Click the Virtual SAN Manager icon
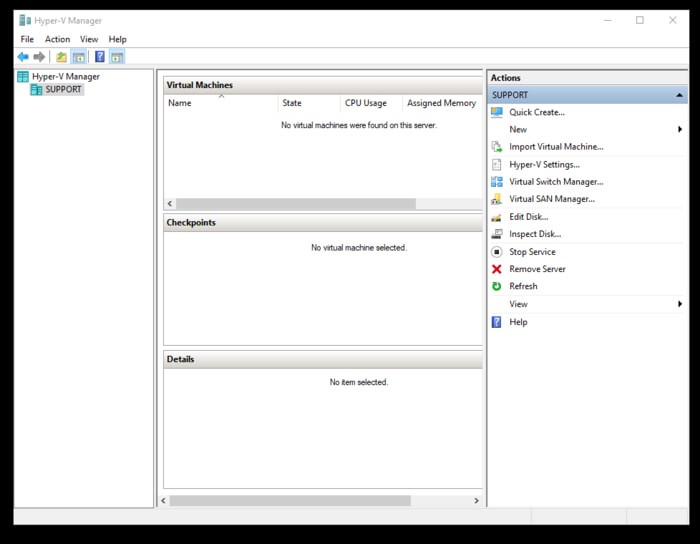 (497, 199)
